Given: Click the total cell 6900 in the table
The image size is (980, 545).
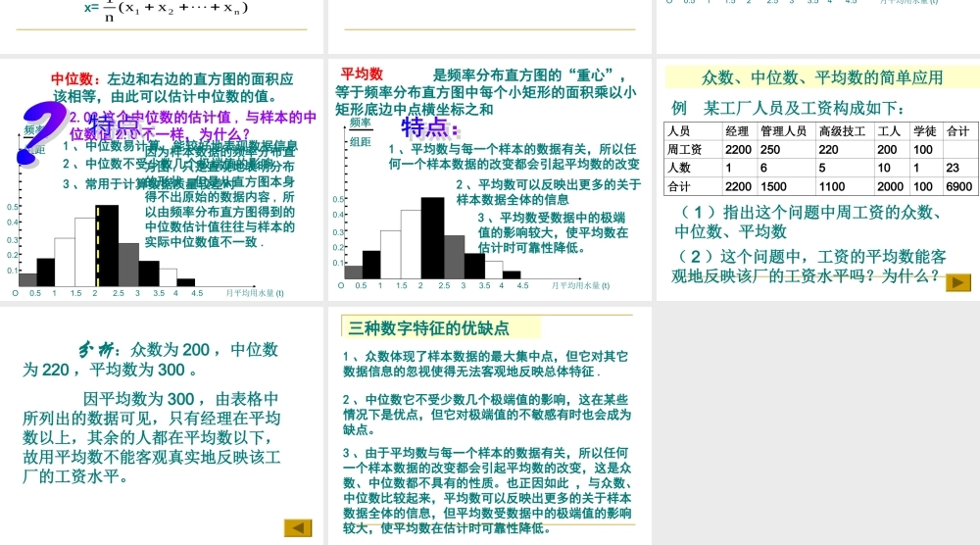Looking at the screenshot, I should 958,186.
